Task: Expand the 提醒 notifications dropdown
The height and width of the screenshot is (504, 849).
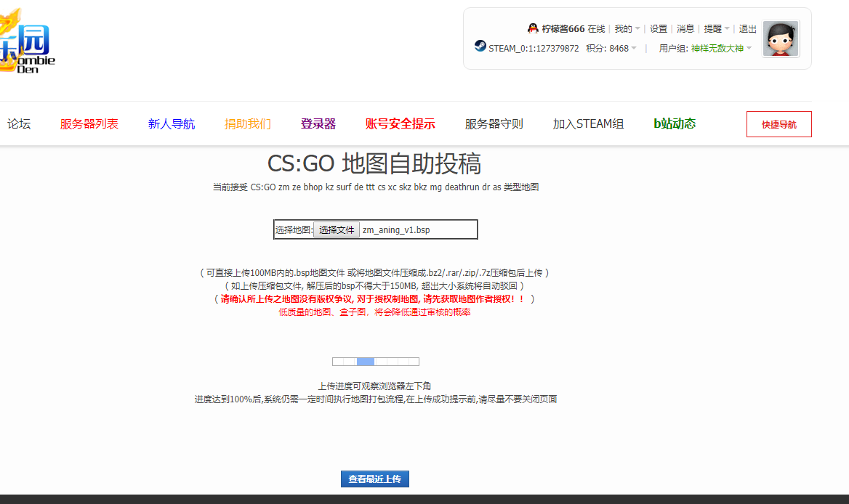Action: (717, 29)
